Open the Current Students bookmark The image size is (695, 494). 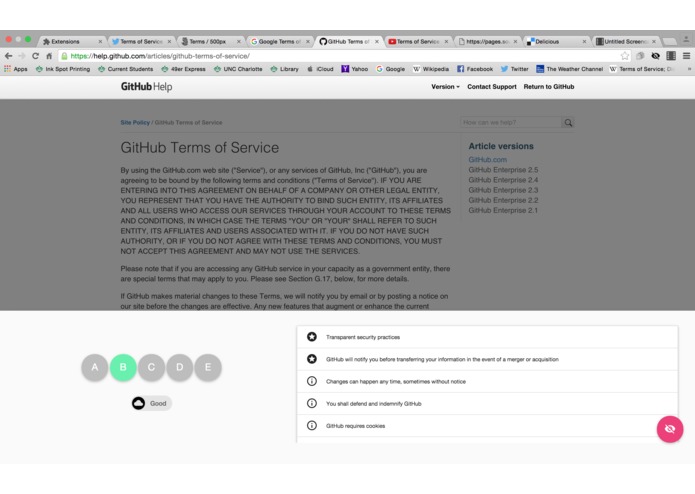tap(125, 69)
